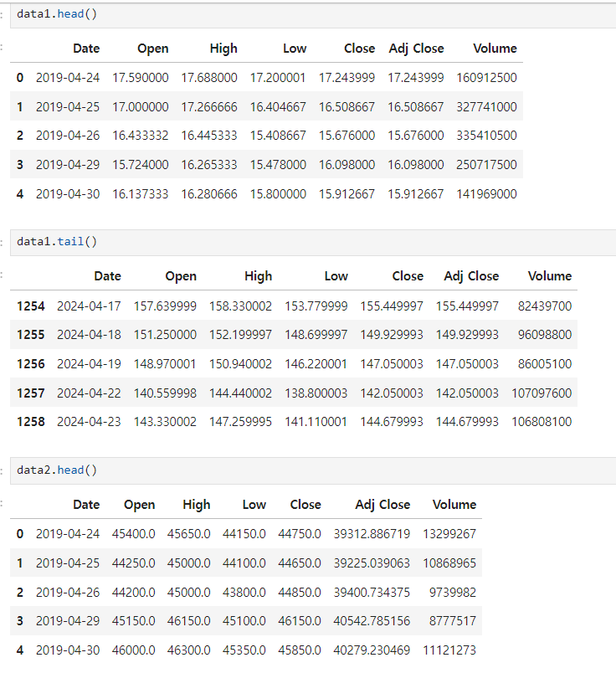Click Adj Close value 40279.230469
Image resolution: width=616 pixels, height=673 pixels.
pyautogui.click(x=372, y=650)
